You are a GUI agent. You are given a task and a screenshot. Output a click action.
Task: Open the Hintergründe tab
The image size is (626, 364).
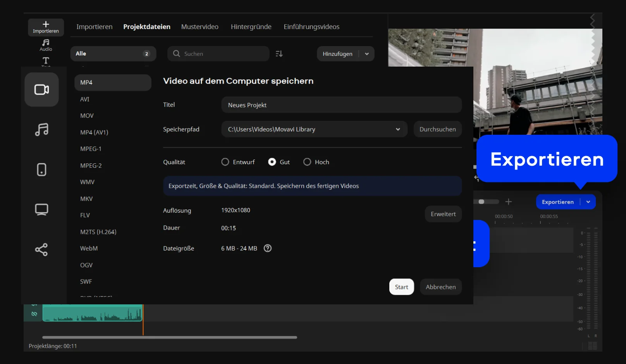point(251,27)
